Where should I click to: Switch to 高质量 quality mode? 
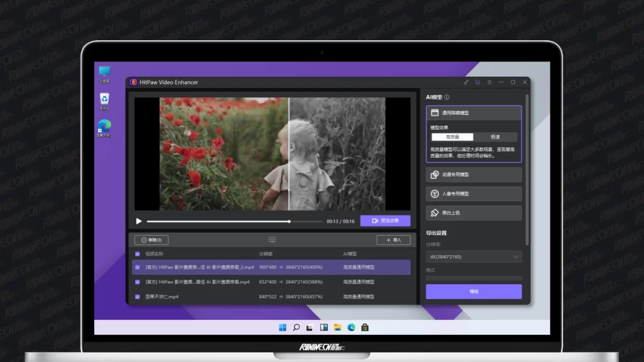point(452,137)
